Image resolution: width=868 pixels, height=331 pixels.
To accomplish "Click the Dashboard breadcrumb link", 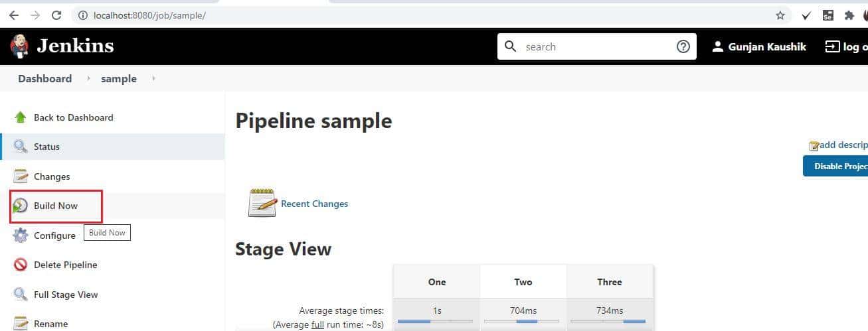I will (x=44, y=78).
